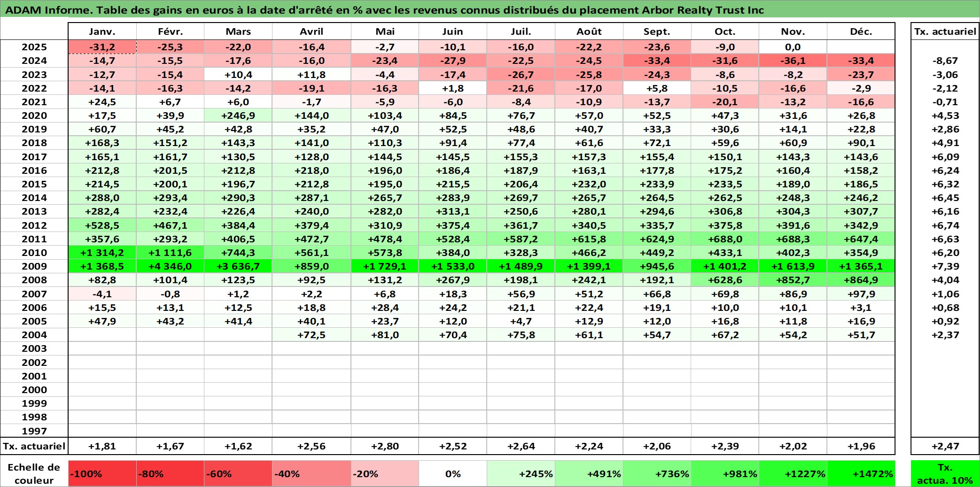Screen dimensions: 980x487
Task: Click the 'Echelle de couleur' label
Action: pos(34,473)
